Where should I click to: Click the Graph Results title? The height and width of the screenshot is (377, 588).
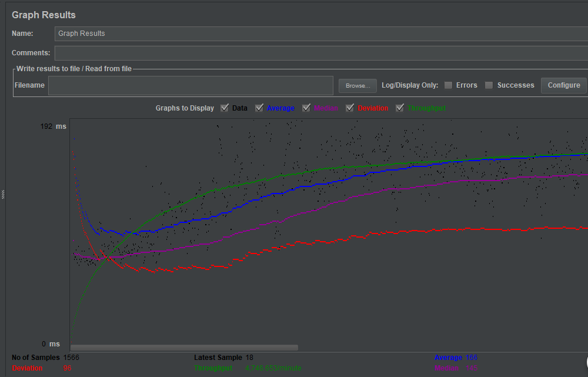tap(44, 15)
